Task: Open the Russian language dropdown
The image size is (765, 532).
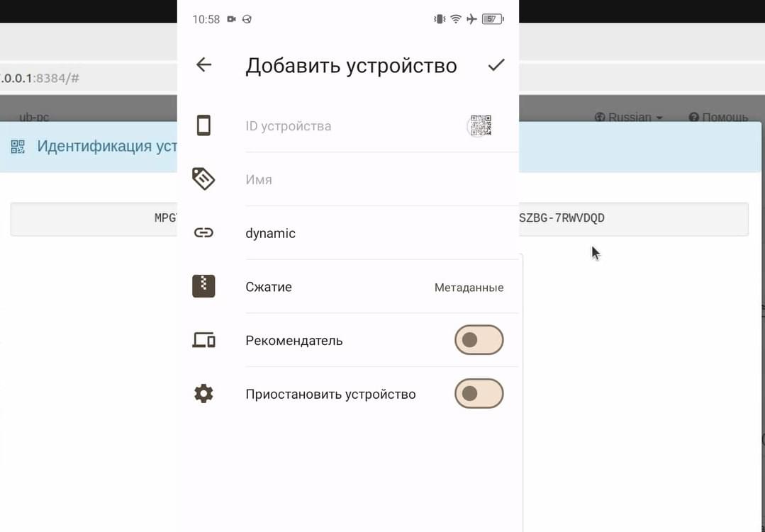Action: pos(628,117)
